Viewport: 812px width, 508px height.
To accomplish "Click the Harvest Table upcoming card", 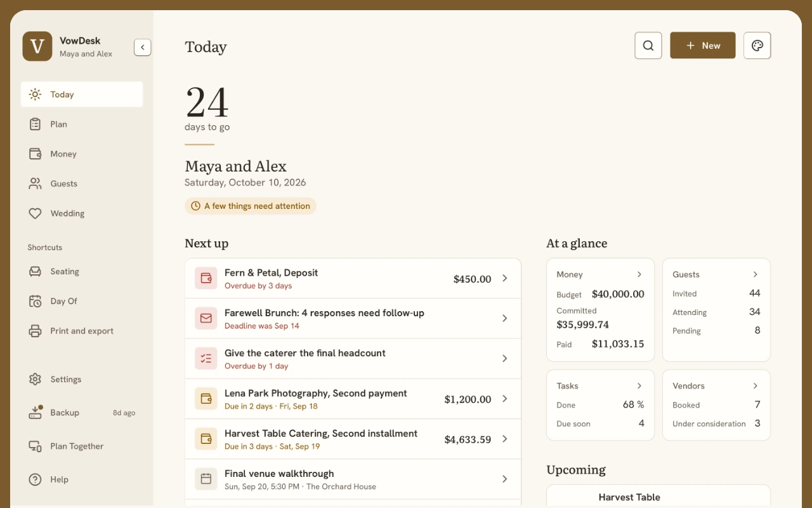I will tap(658, 497).
